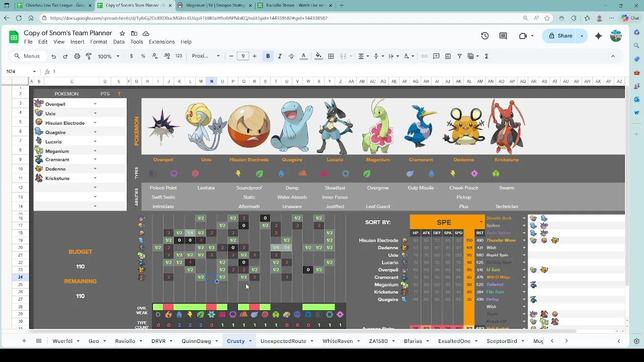Decrease font size with minus button
644x362 pixels.
[x=231, y=56]
